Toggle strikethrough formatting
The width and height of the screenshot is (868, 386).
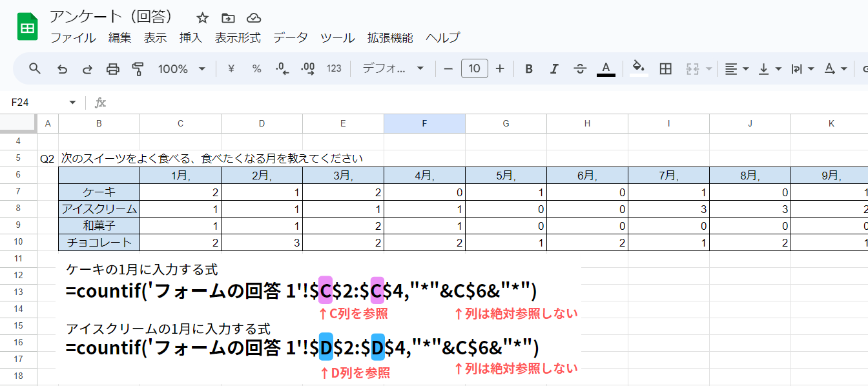coord(579,68)
